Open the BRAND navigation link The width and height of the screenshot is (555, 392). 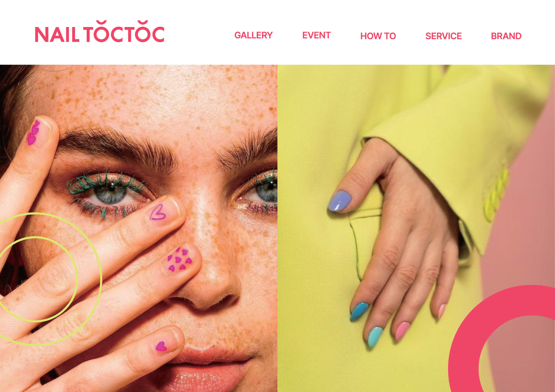click(506, 36)
